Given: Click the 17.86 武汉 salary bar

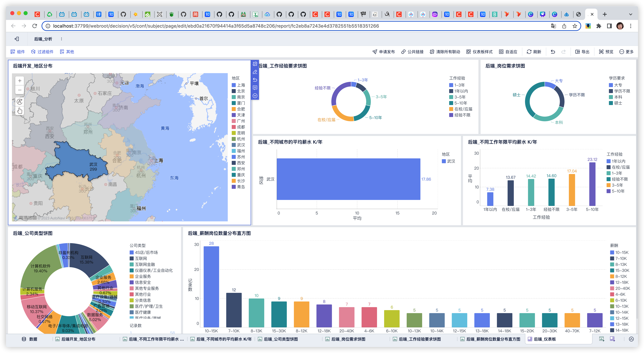Looking at the screenshot, I should 348,179.
